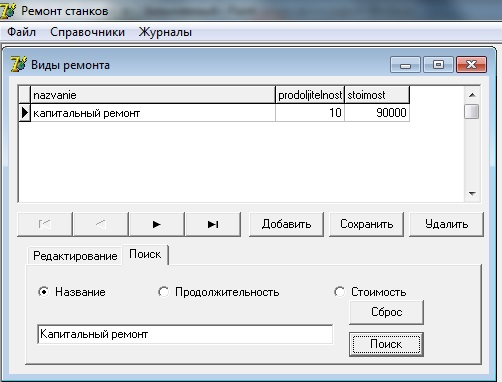Click the grid scrollbar up arrow
The image size is (502, 382).
[472, 95]
